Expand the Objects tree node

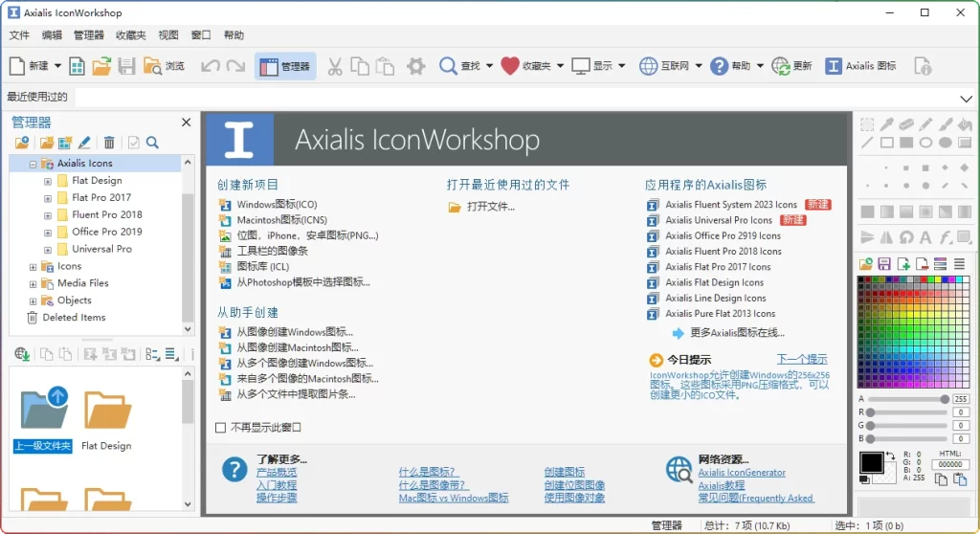click(33, 301)
